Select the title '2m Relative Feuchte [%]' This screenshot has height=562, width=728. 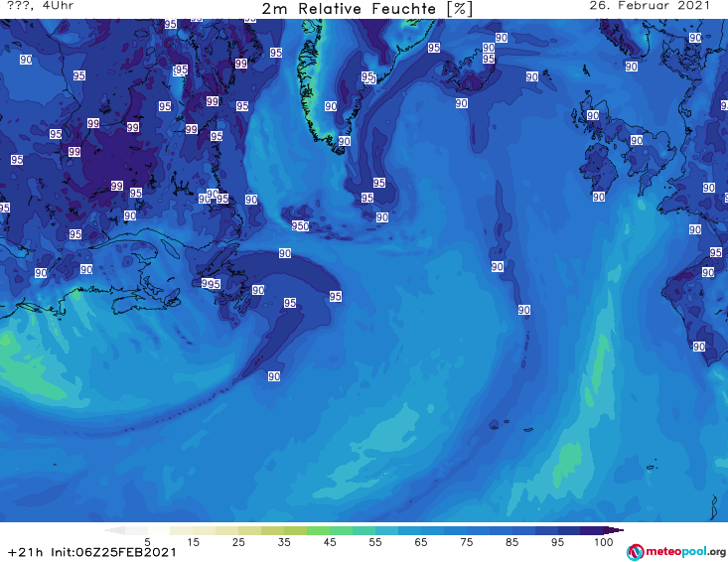367,9
